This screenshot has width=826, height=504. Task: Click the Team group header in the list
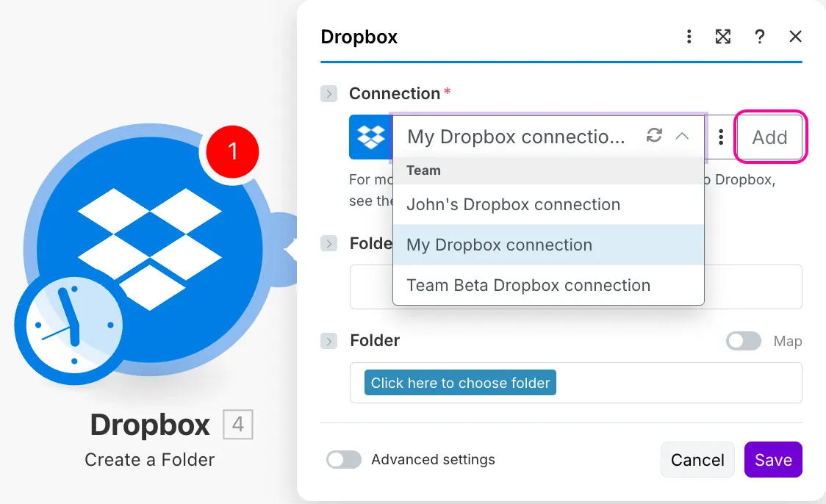click(x=548, y=170)
